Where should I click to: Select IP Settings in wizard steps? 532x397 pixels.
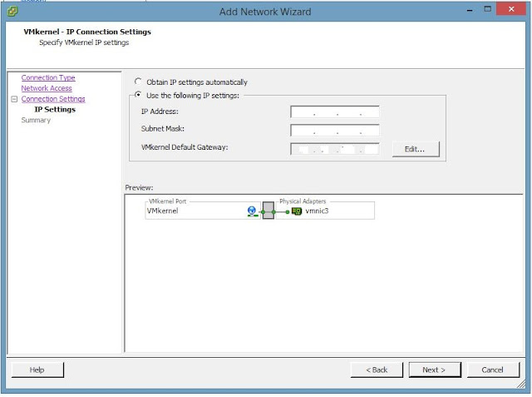(55, 109)
